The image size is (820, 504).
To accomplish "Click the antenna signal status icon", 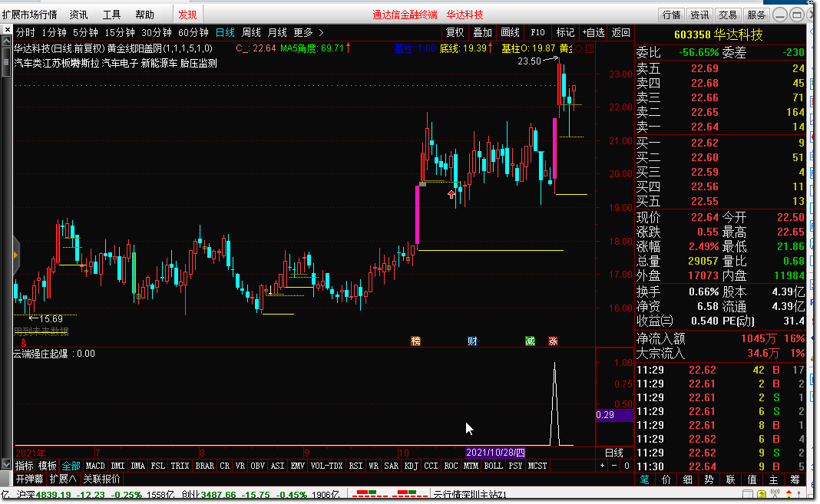I will (775, 494).
